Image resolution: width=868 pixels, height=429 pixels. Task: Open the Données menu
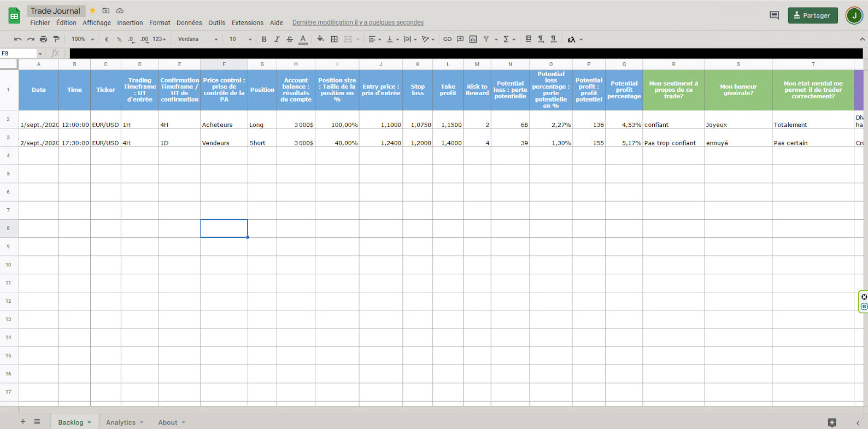[189, 23]
